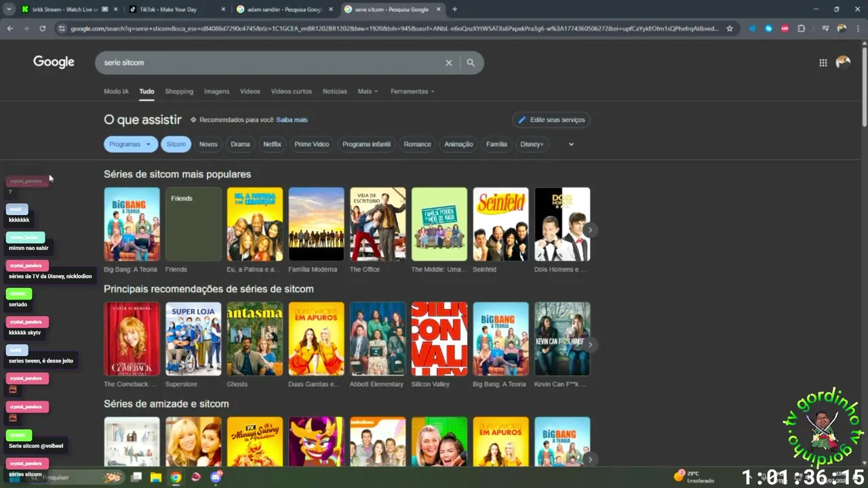Open the Silicon Valley poster
The width and height of the screenshot is (868, 488).
439,339
